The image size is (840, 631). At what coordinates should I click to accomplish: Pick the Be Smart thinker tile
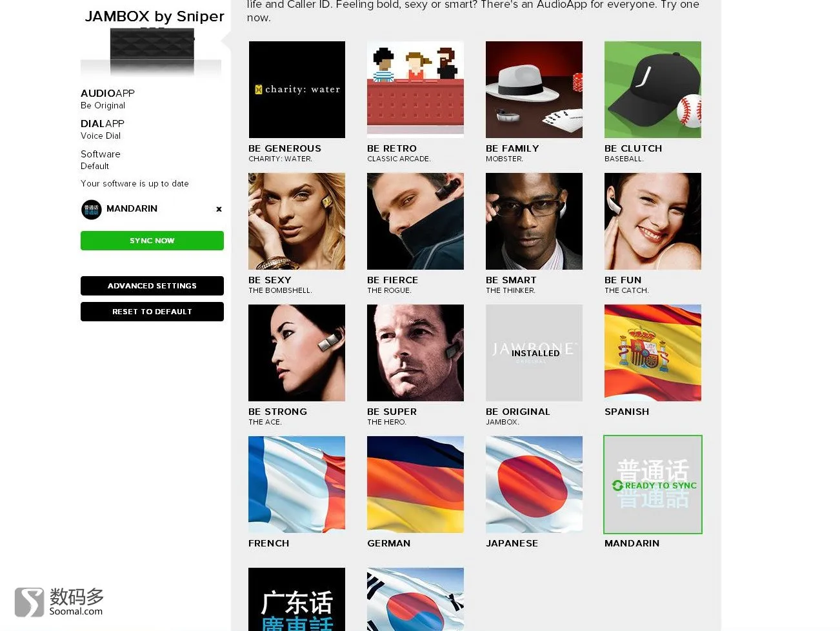[534, 221]
